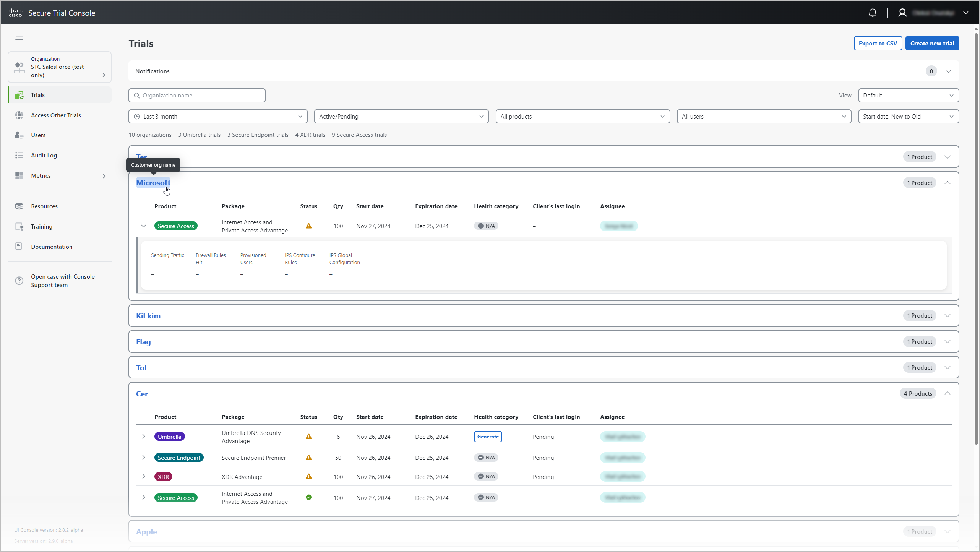980x552 pixels.
Task: Open the Microsoft organization link
Action: [x=153, y=183]
